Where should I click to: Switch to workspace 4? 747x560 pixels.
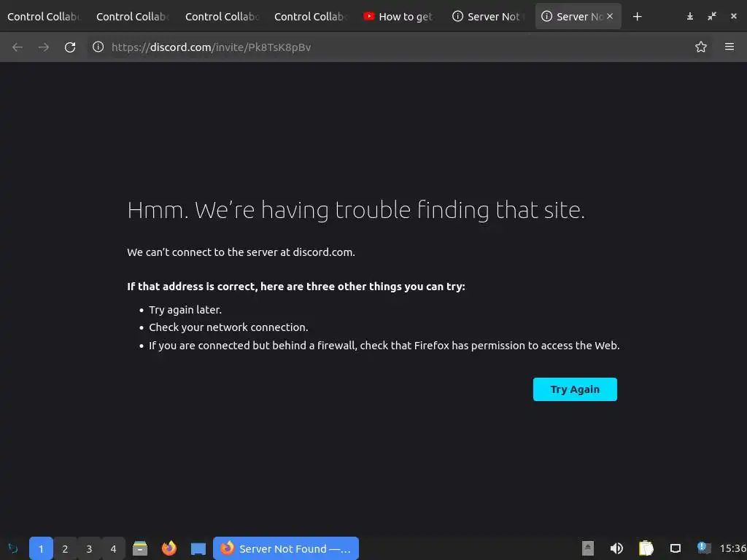[x=113, y=548]
